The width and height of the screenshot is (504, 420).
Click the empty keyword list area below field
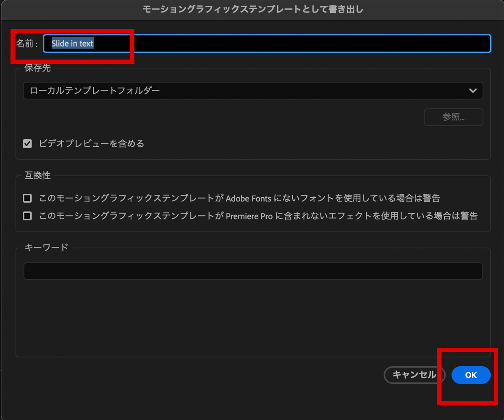click(x=252, y=319)
